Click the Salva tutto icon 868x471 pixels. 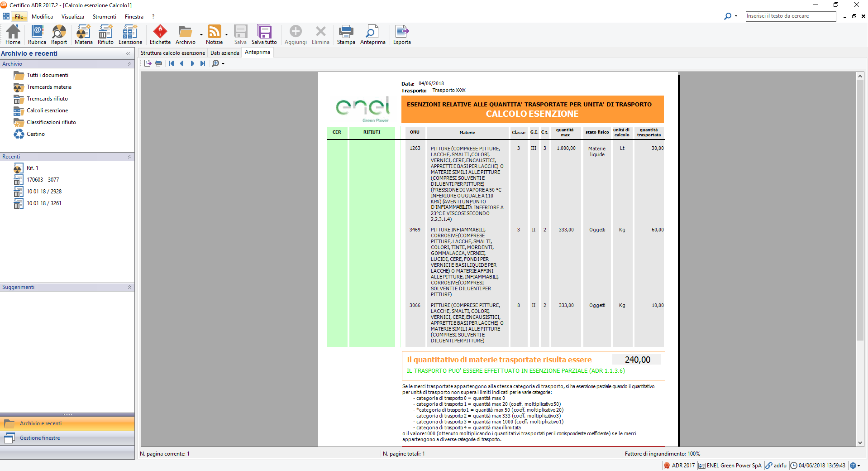pyautogui.click(x=264, y=35)
